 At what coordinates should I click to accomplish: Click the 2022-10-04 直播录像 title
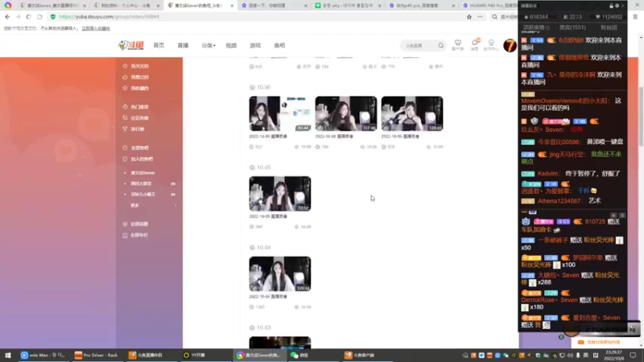click(x=268, y=296)
